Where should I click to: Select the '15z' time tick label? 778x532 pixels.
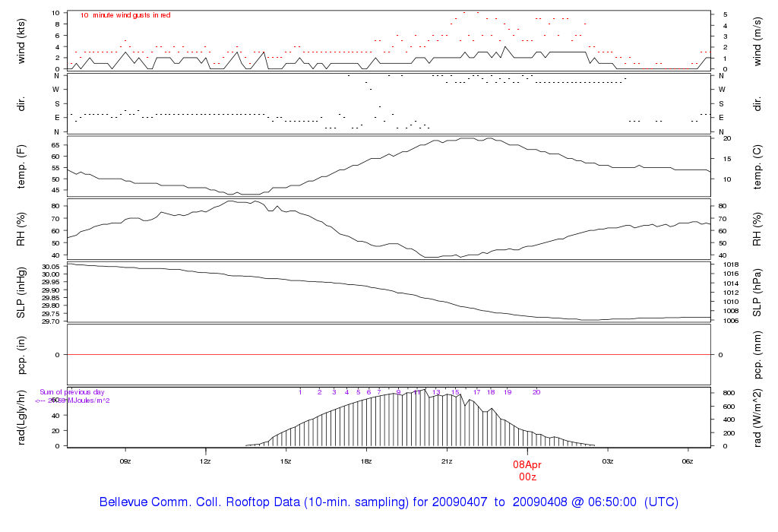(x=286, y=461)
